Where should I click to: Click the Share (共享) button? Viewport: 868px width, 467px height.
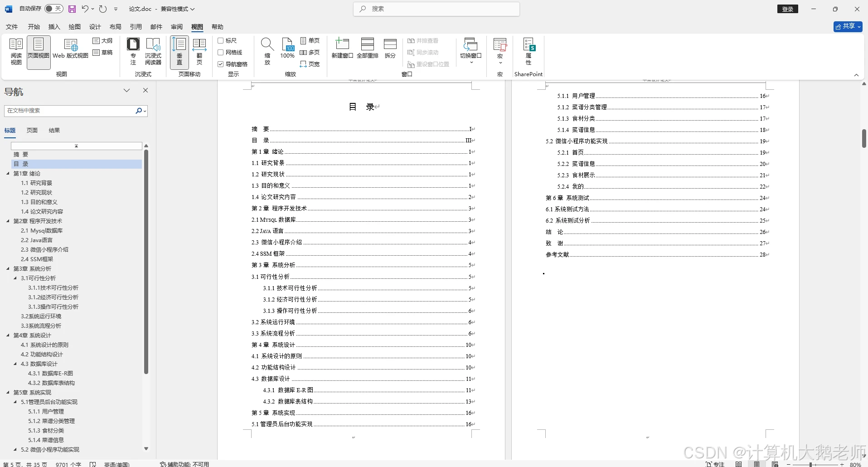tap(848, 27)
